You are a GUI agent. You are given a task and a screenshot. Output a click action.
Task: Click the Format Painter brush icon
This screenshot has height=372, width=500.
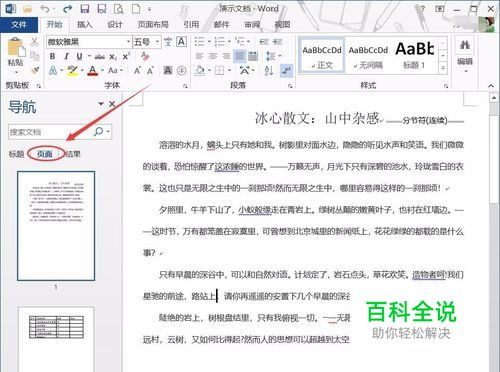(x=34, y=70)
